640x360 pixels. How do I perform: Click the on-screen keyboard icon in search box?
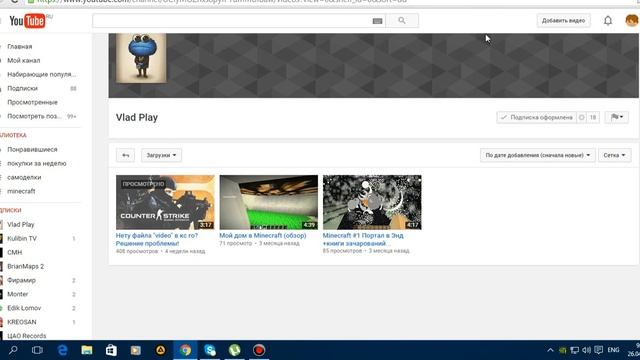point(378,21)
